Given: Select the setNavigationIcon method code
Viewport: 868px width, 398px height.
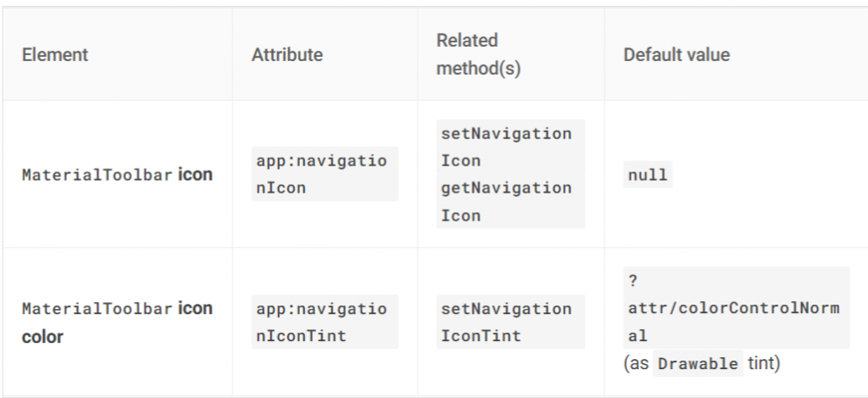Looking at the screenshot, I should 510,147.
